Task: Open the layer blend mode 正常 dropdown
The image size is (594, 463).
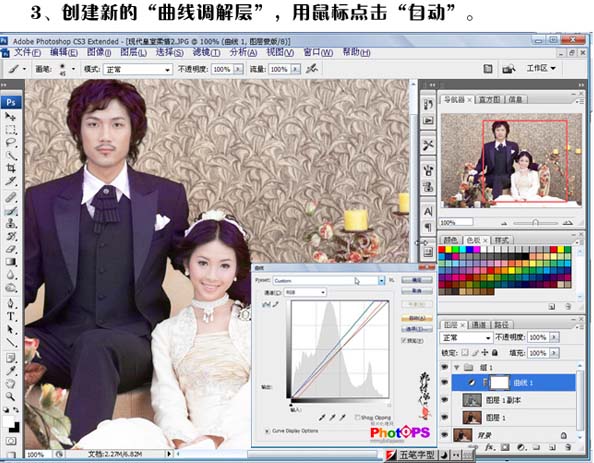Action: point(466,337)
